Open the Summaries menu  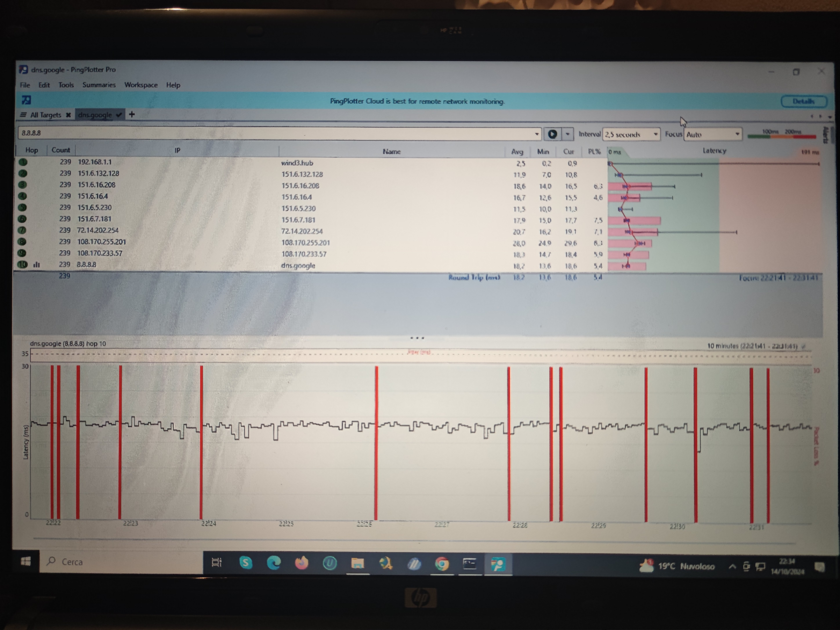click(99, 85)
